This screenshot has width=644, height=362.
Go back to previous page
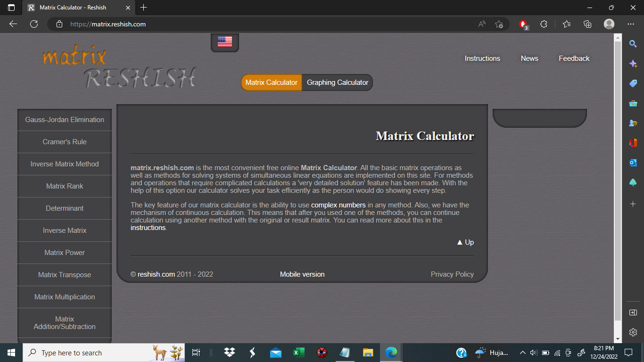coord(13,24)
